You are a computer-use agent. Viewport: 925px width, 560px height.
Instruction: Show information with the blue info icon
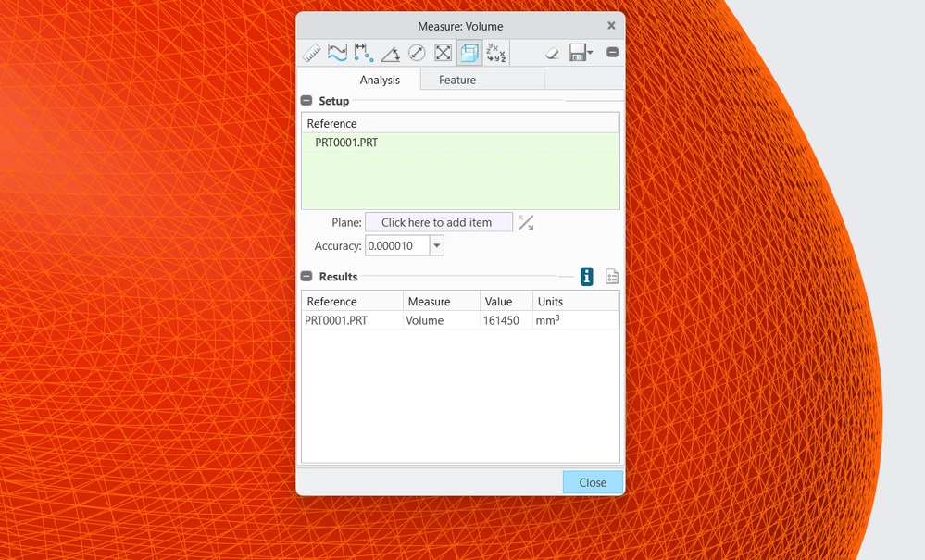point(586,277)
